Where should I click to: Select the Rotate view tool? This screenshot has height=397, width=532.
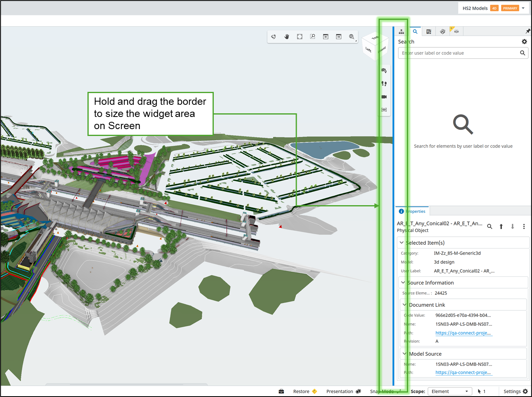pyautogui.click(x=274, y=37)
